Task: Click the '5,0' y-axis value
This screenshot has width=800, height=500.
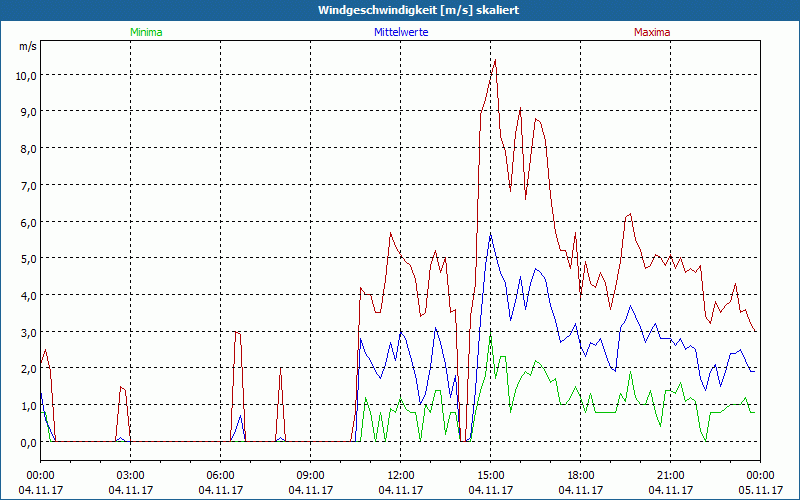Action: pos(28,259)
